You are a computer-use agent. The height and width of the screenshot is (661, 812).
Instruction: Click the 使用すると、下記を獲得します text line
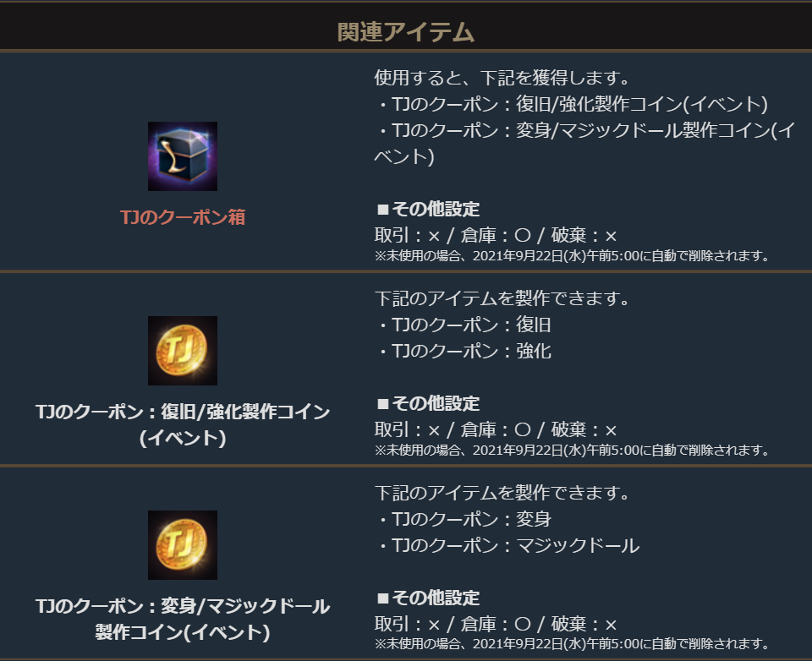click(502, 79)
